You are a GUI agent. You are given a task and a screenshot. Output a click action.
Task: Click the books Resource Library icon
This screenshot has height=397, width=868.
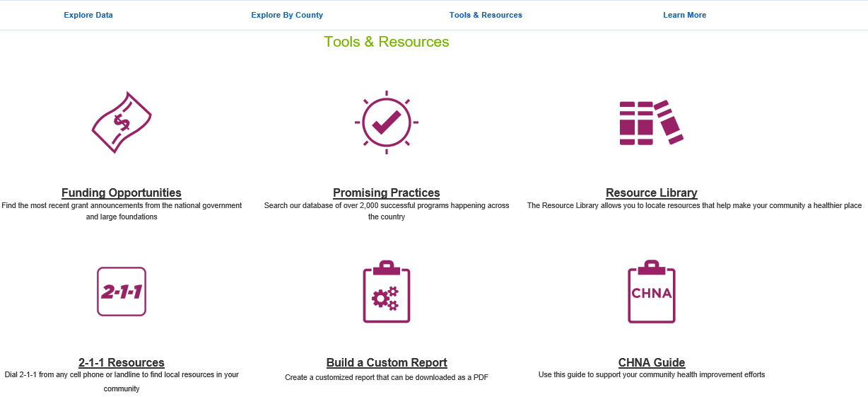(652, 122)
